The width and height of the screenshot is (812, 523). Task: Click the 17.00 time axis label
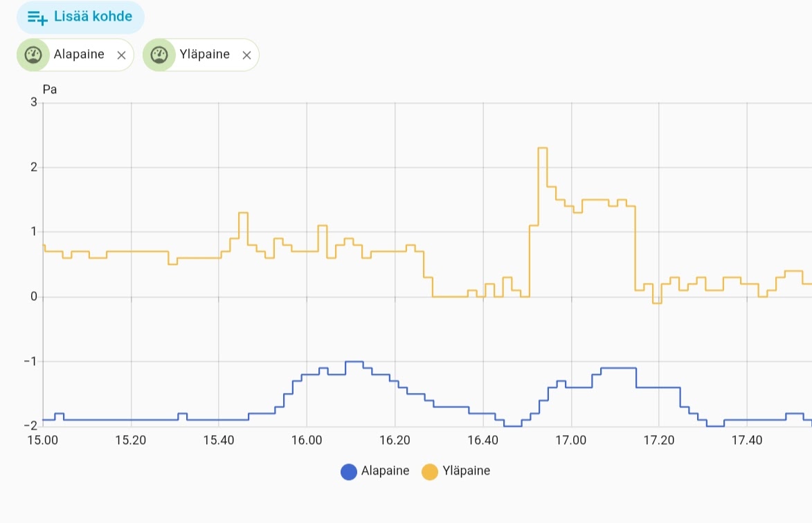[x=571, y=440]
